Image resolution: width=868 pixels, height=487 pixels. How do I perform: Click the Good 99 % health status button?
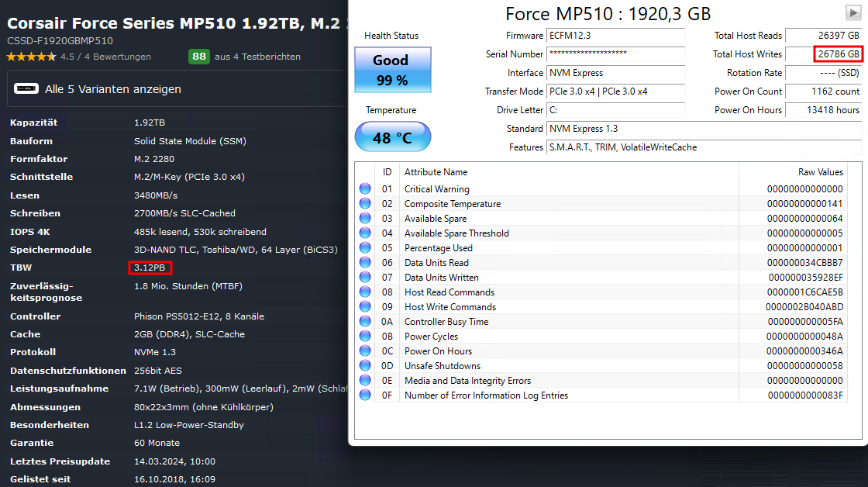tap(392, 70)
